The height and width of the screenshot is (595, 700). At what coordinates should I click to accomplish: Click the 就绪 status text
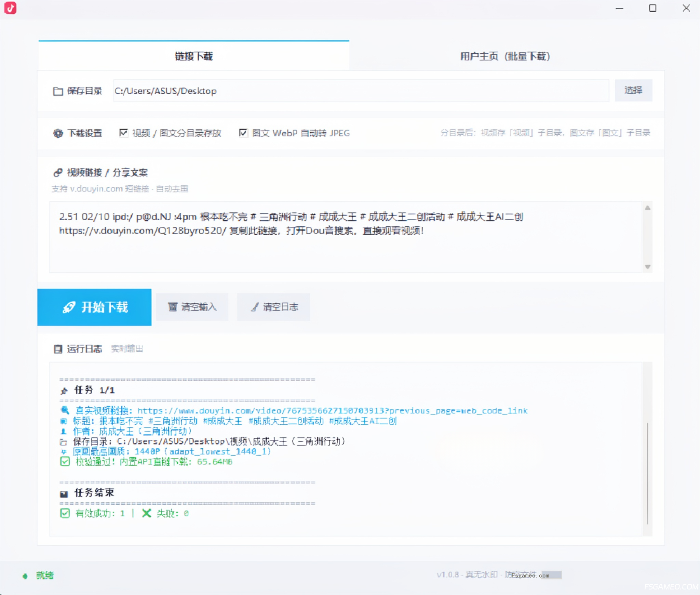(x=45, y=576)
